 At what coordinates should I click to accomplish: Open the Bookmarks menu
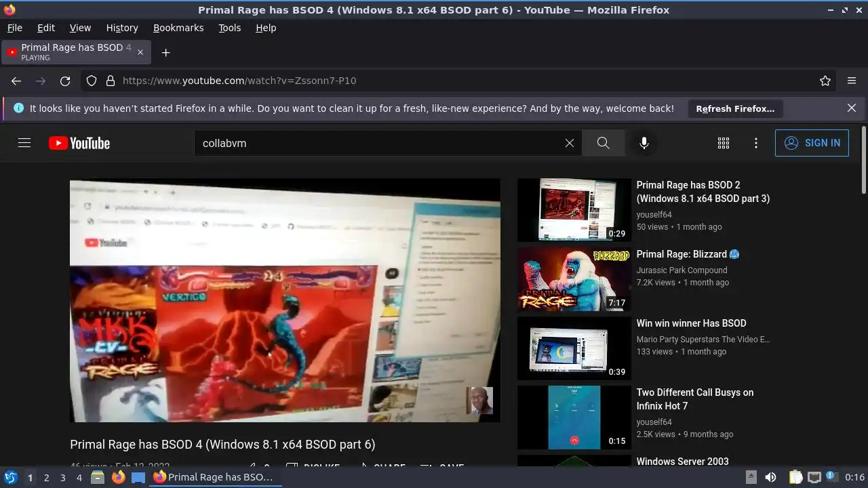click(178, 28)
